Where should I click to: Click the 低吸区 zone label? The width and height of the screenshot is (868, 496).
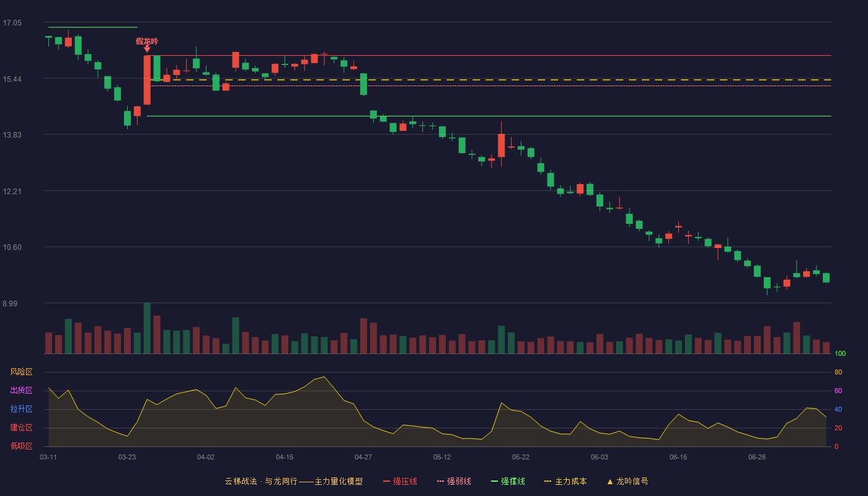21,446
